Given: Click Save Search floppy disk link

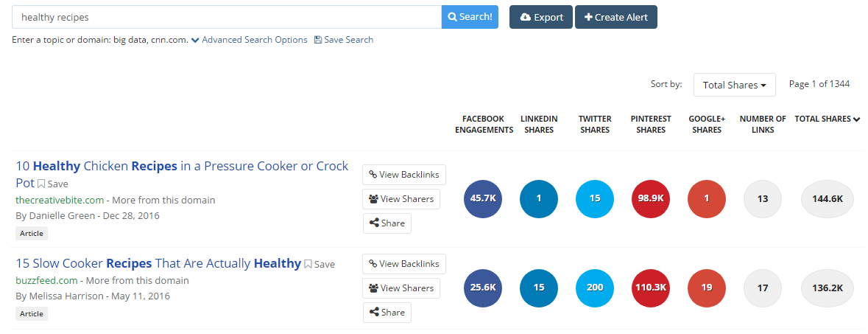Looking at the screenshot, I should tap(344, 40).
